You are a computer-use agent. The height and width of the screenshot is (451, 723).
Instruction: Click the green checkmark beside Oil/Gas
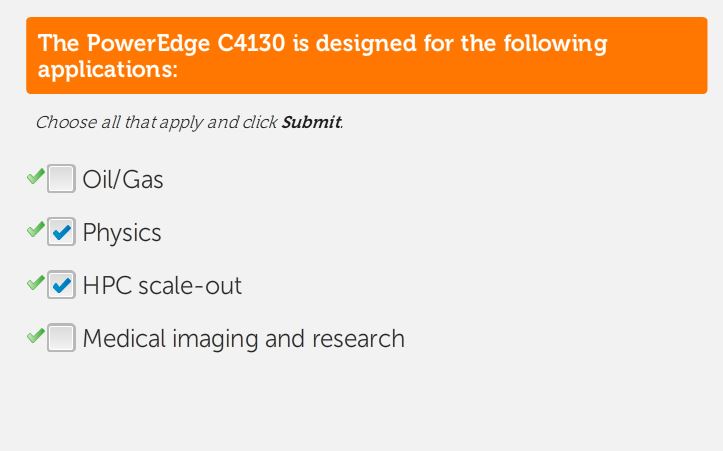click(35, 177)
